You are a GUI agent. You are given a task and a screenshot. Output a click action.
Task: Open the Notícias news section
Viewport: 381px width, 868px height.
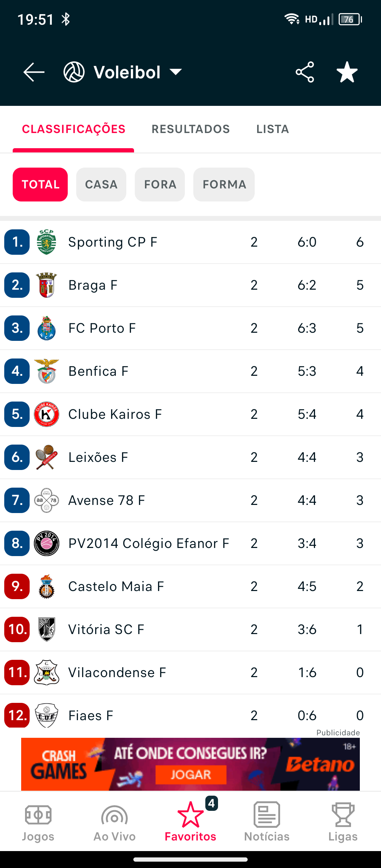[267, 822]
